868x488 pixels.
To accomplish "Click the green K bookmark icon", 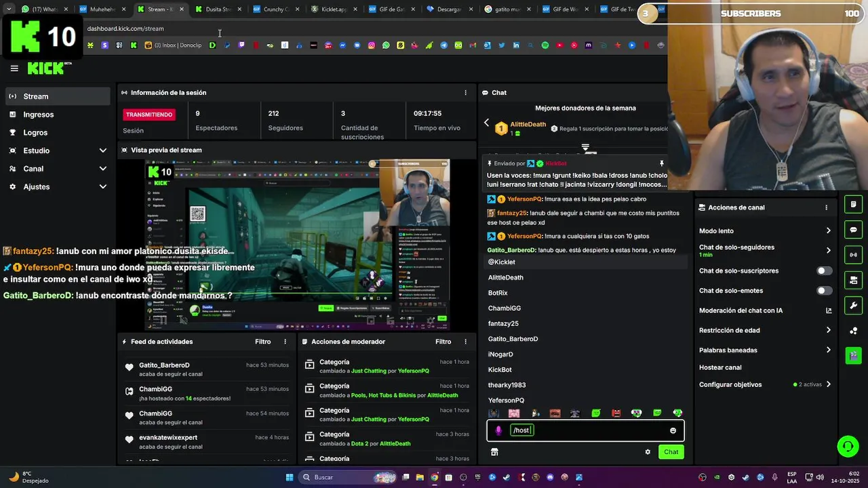I will pos(134,45).
